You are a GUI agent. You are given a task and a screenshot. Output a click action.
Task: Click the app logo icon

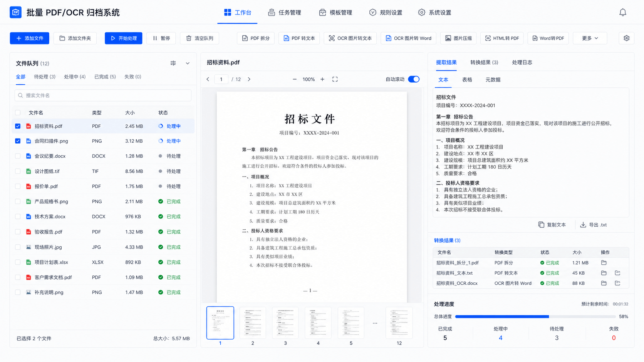pos(16,12)
